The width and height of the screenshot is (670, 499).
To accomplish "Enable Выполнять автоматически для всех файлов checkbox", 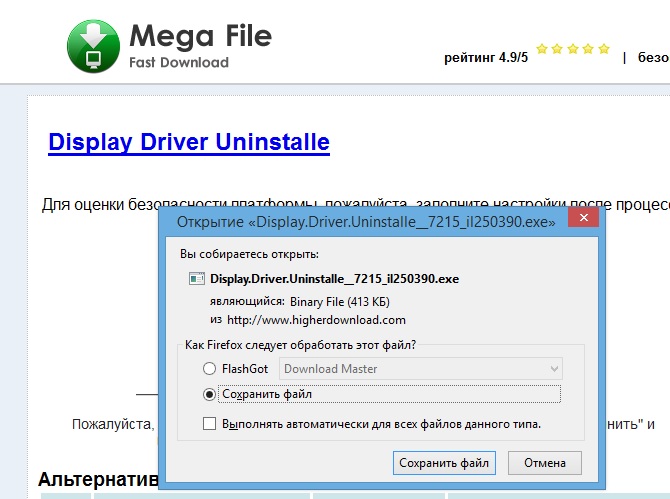I will 209,424.
